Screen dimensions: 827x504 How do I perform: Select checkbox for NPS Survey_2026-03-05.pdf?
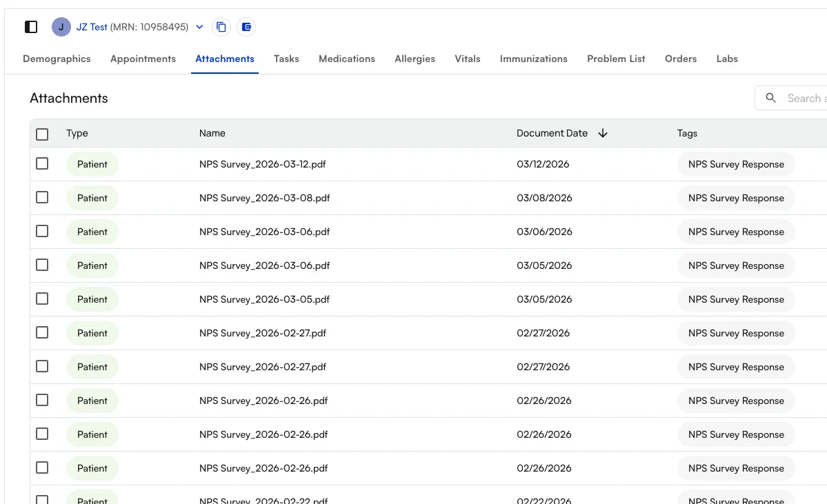coord(42,299)
